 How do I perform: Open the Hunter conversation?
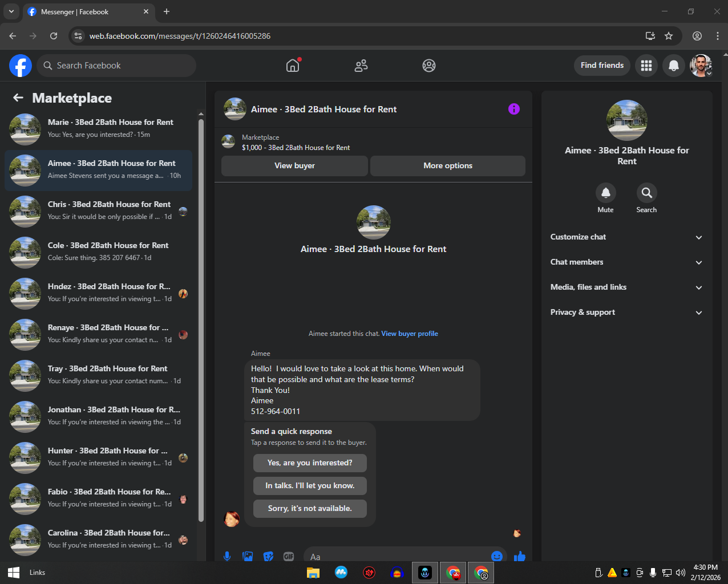[x=98, y=457]
